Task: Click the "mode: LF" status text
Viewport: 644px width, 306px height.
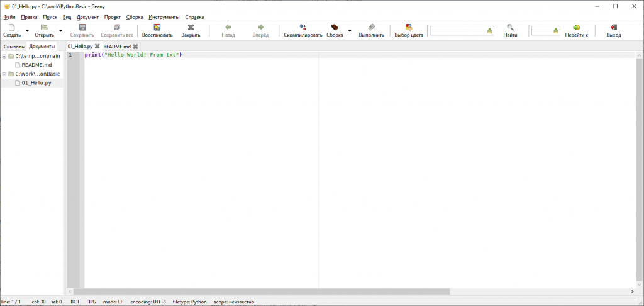Action: pyautogui.click(x=113, y=302)
